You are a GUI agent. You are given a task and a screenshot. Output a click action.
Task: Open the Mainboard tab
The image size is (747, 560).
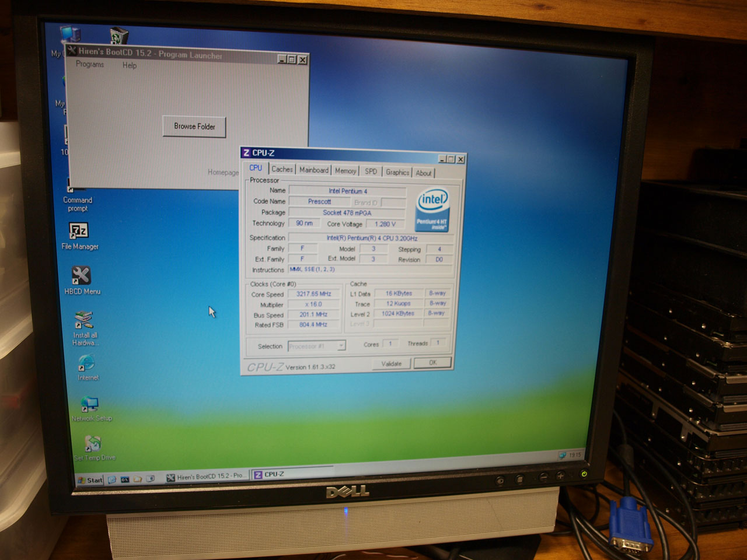(x=314, y=170)
